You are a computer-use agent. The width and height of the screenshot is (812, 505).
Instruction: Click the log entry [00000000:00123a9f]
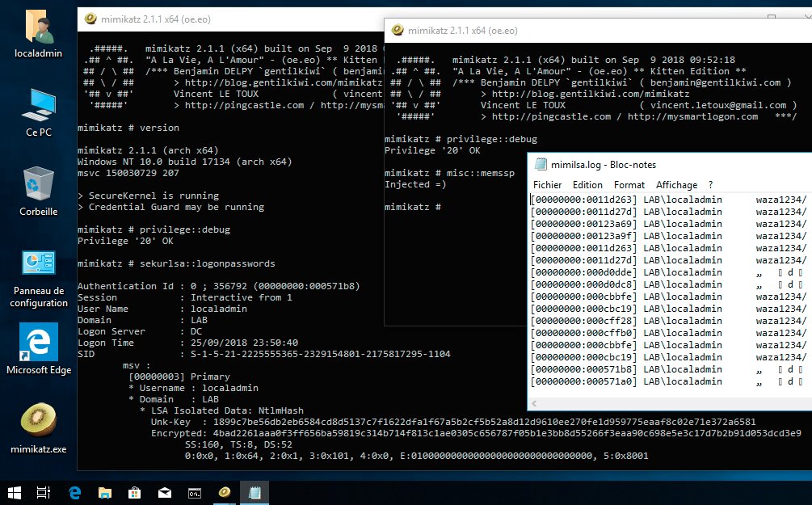583,236
